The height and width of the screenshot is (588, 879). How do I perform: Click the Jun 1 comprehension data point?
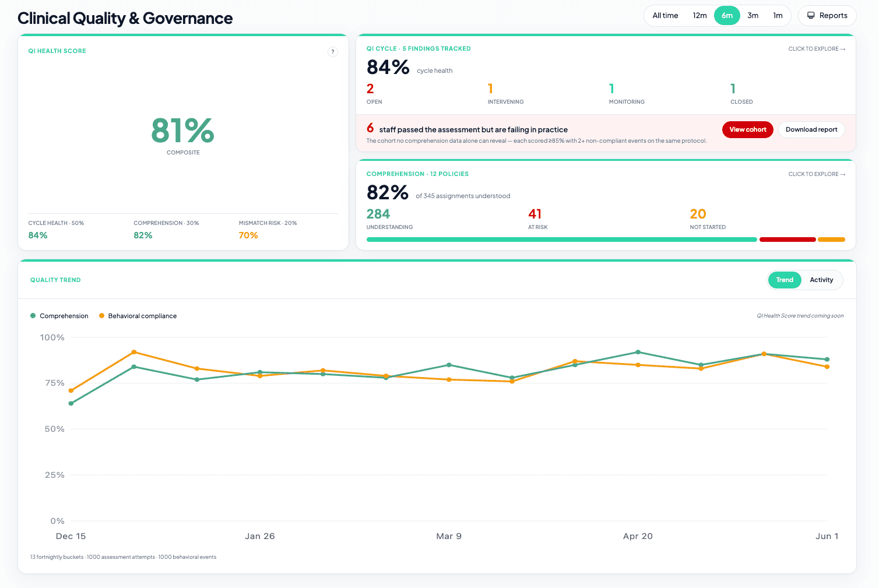point(827,360)
